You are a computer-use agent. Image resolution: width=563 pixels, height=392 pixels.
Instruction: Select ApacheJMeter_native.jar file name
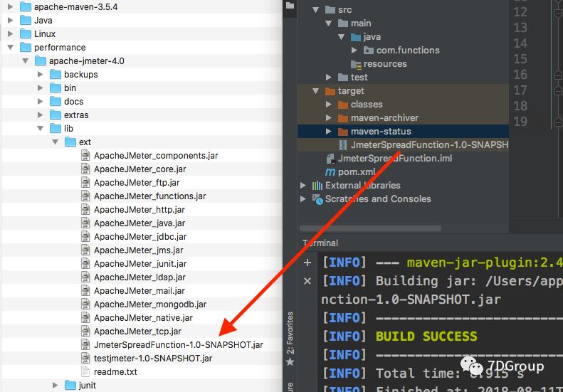pos(144,318)
